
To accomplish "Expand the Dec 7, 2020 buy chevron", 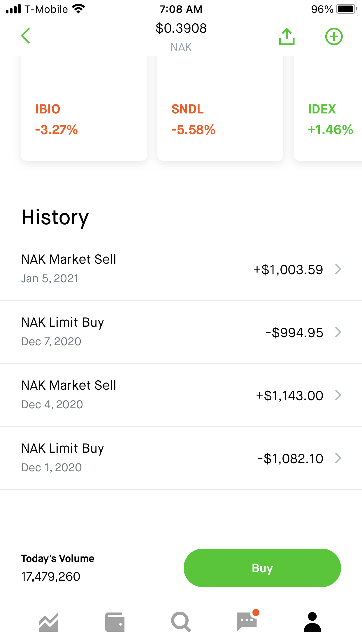I will tap(338, 332).
